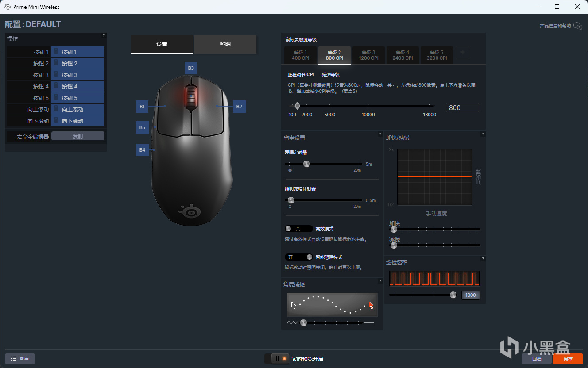Image resolution: width=588 pixels, height=368 pixels.
Task: Focus the CPI value field showing 800
Action: coord(462,107)
